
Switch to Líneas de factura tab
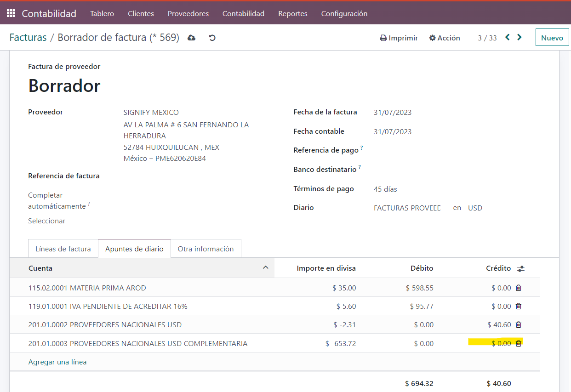click(x=63, y=249)
